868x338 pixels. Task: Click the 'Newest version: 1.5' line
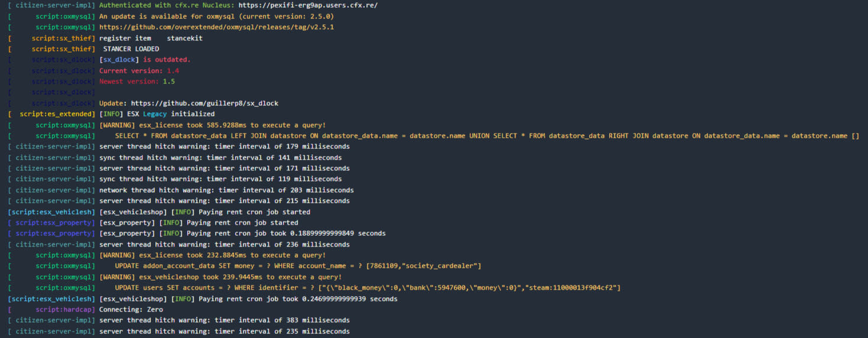[x=137, y=82]
